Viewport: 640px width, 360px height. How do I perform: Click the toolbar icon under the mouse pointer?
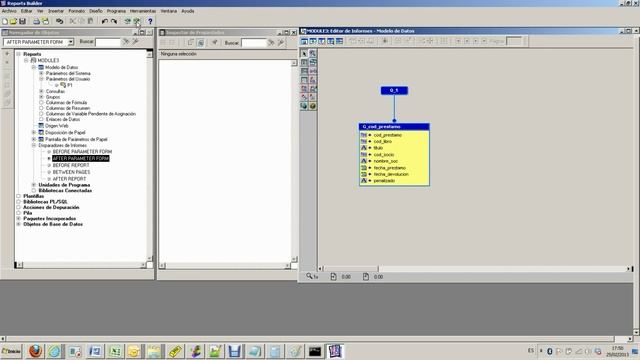[137, 21]
